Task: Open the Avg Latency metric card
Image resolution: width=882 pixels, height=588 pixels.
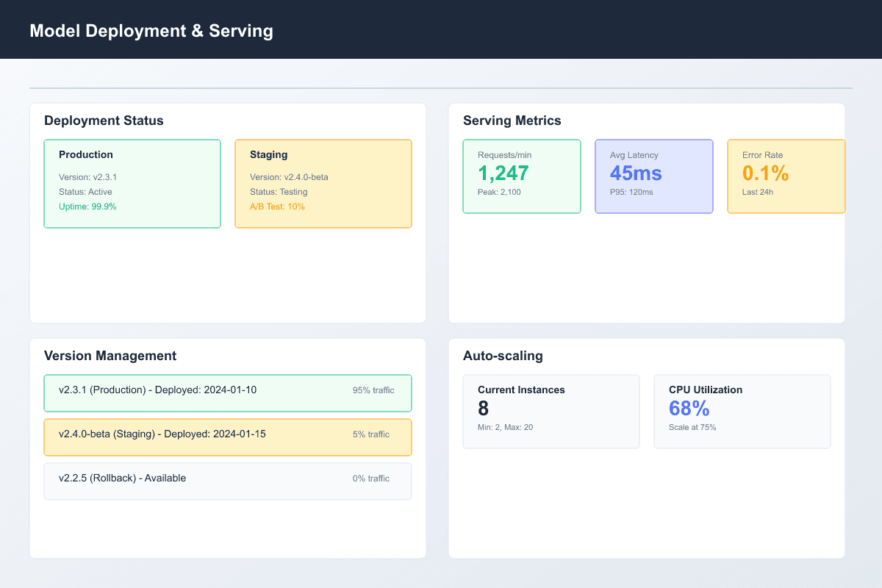Action: click(654, 176)
